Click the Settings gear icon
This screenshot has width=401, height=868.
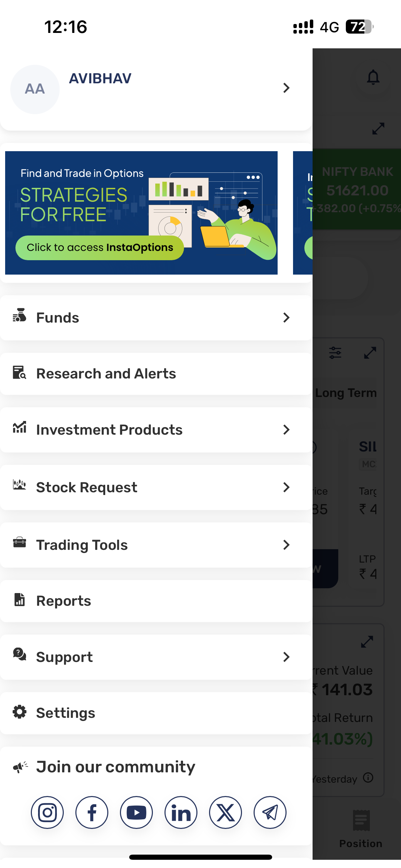pos(20,712)
